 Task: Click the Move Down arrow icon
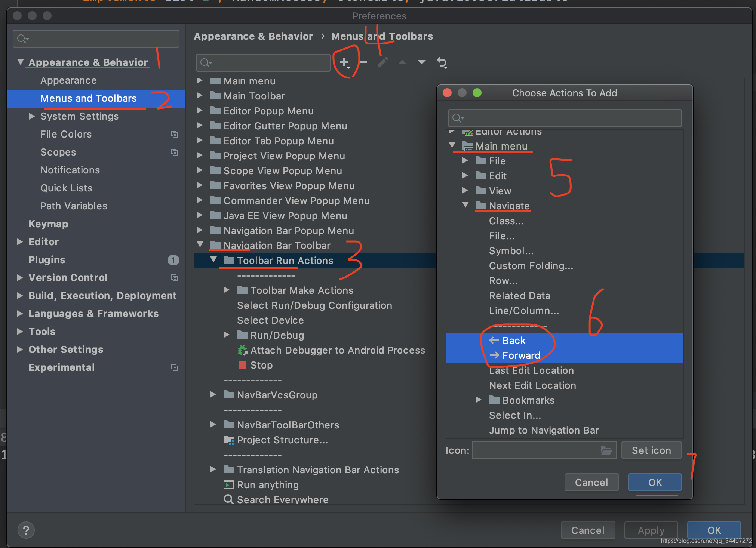(421, 62)
